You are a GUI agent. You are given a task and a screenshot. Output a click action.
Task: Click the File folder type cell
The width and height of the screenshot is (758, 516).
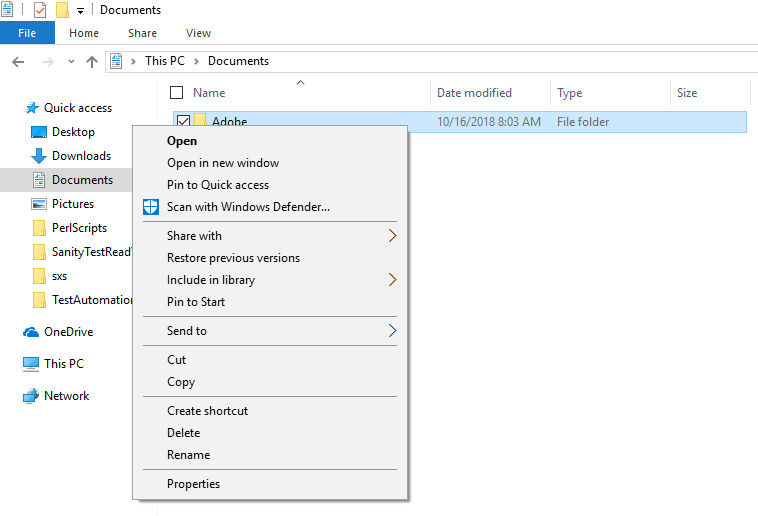(583, 121)
